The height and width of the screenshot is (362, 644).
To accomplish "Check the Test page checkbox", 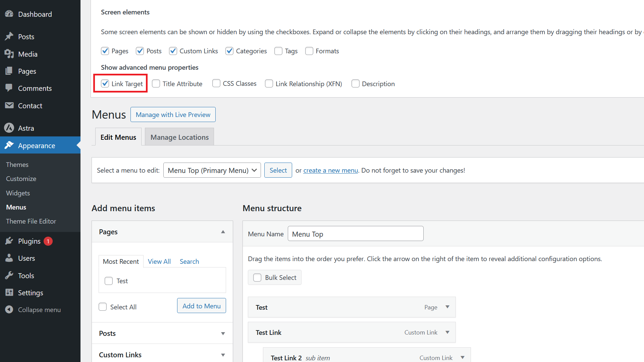I will [109, 281].
